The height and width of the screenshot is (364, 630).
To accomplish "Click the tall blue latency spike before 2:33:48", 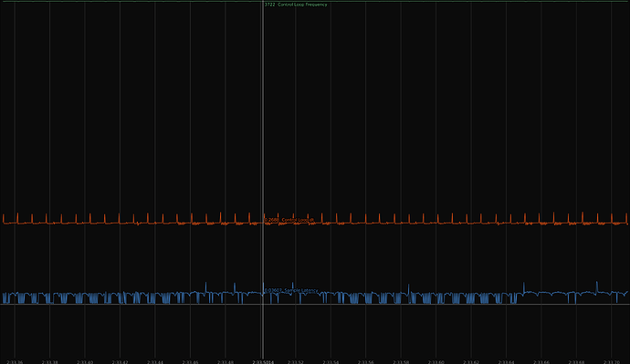I will (x=206, y=287).
